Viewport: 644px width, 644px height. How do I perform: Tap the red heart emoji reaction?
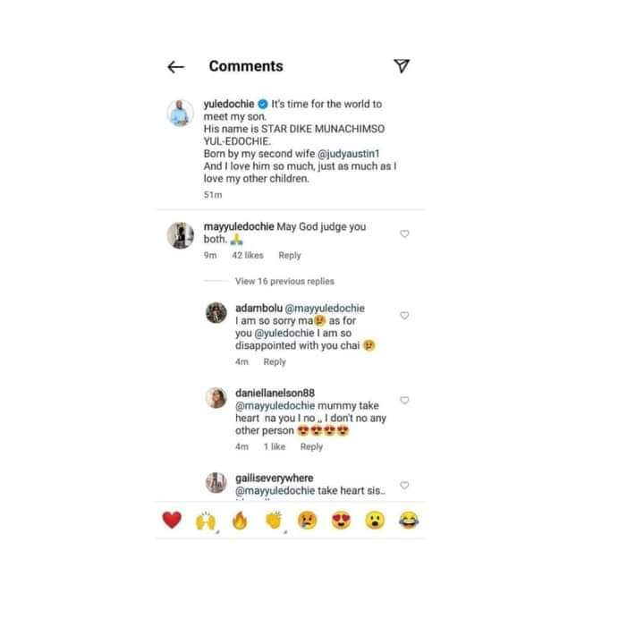(172, 520)
